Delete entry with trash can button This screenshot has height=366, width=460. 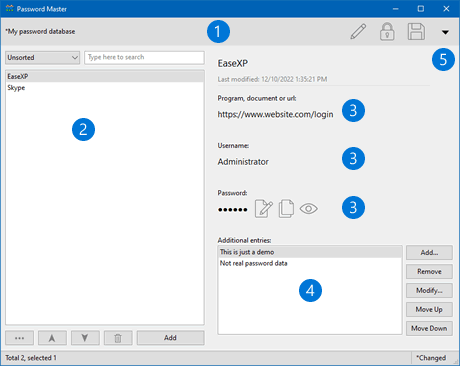(x=118, y=338)
